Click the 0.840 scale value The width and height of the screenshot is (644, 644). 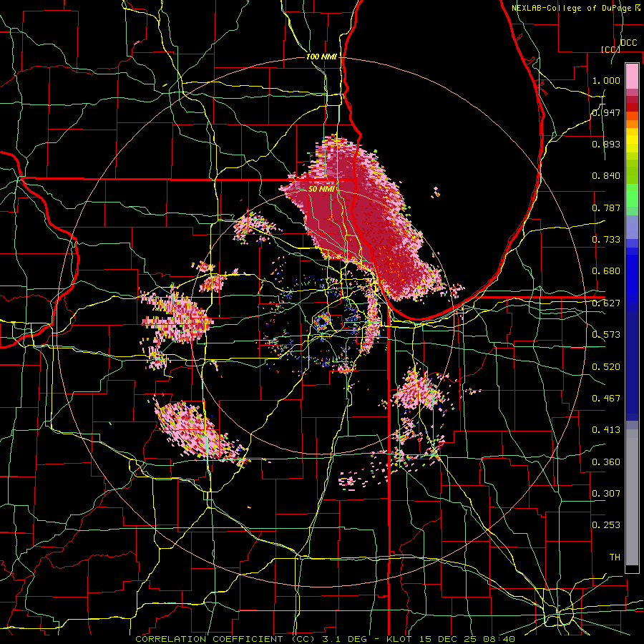click(x=606, y=176)
